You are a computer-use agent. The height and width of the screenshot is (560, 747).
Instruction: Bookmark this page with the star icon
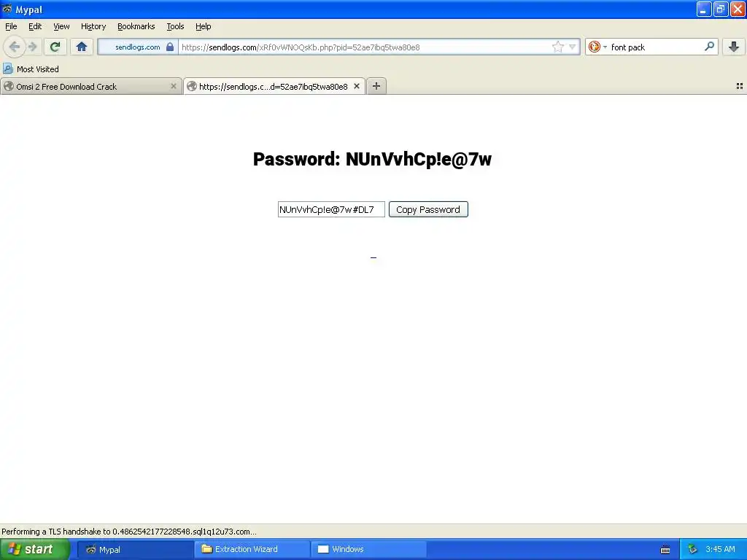[x=558, y=47]
